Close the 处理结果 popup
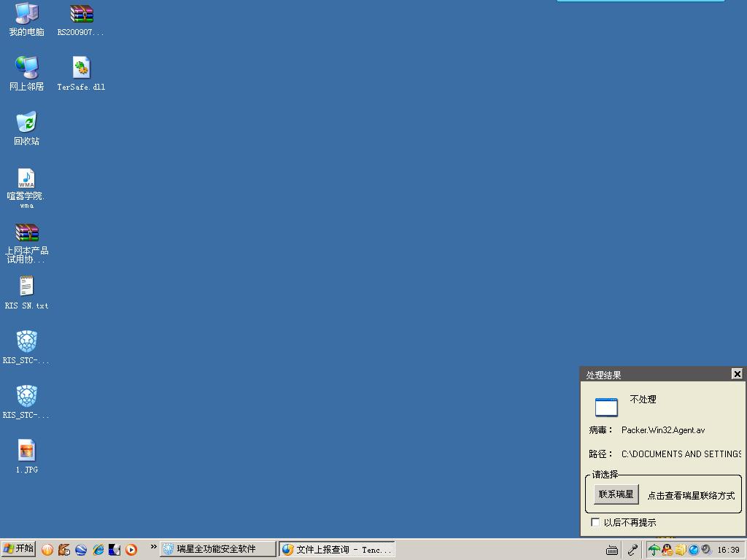 click(737, 374)
